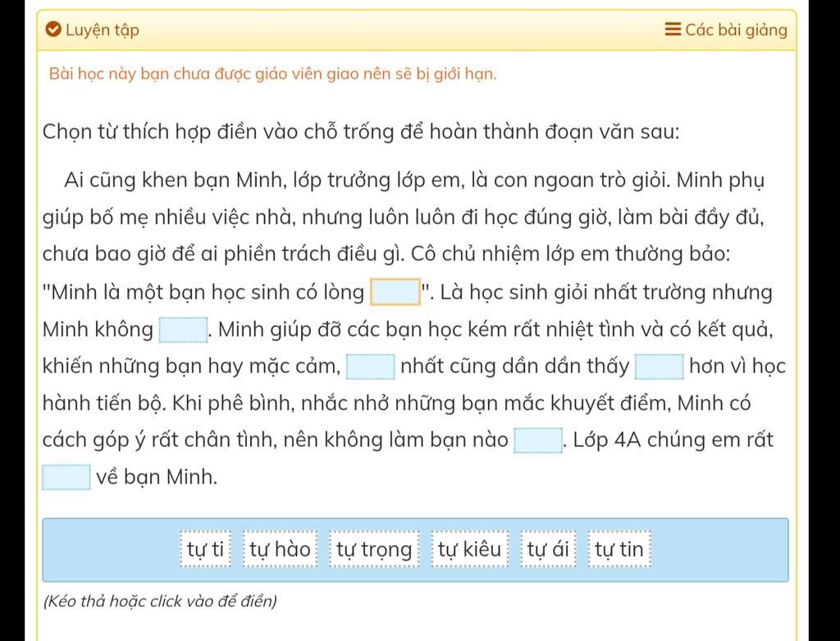Choose the "tự trọng" word option
The image size is (840, 641).
[x=374, y=549]
